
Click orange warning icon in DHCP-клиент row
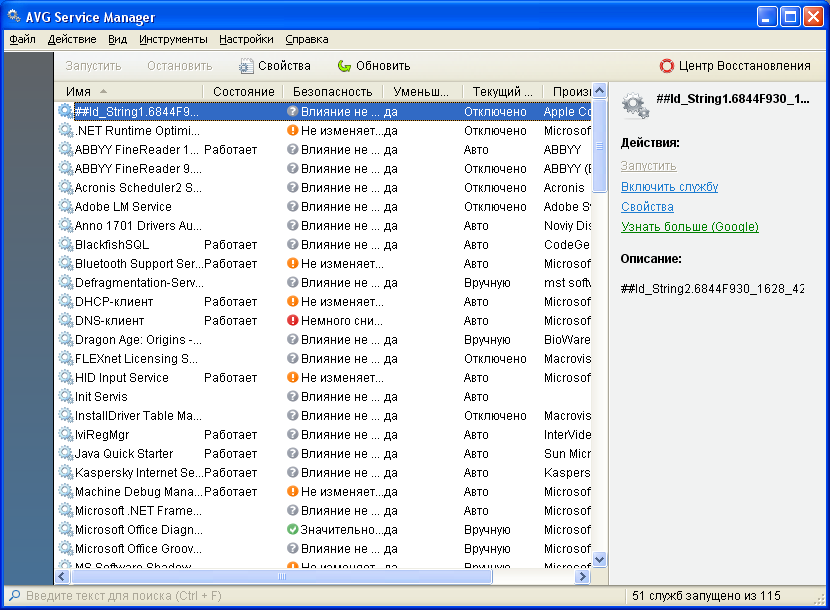pyautogui.click(x=293, y=302)
